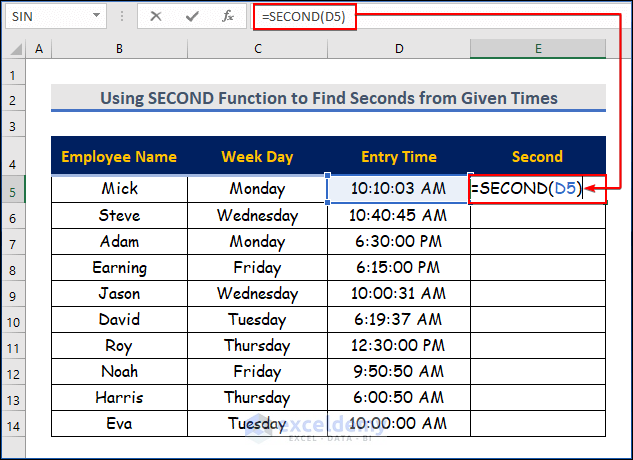Click the 'Employee Name' header cell

coord(119,156)
